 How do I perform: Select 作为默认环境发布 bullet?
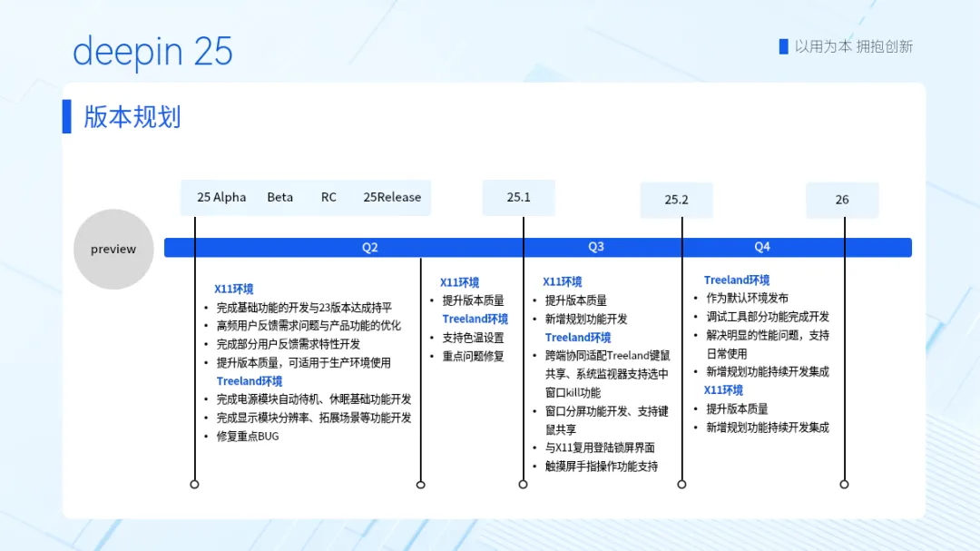(747, 299)
